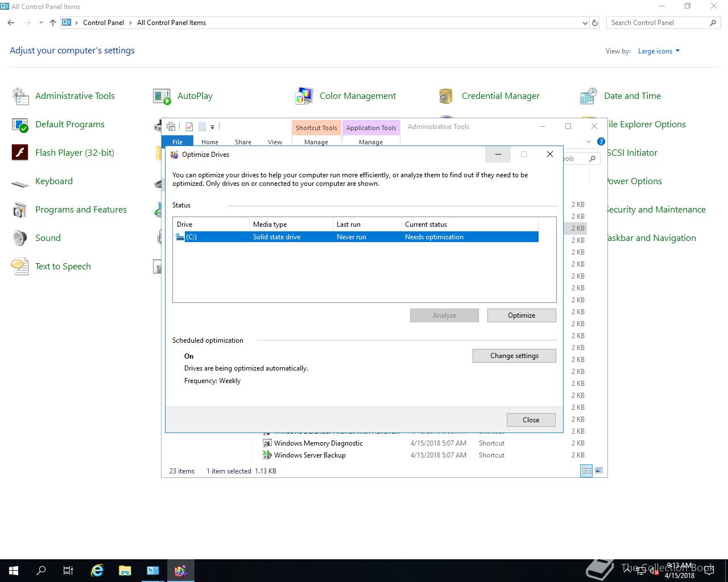The image size is (728, 582).
Task: Switch to Control Panel taskbar item
Action: click(x=153, y=571)
